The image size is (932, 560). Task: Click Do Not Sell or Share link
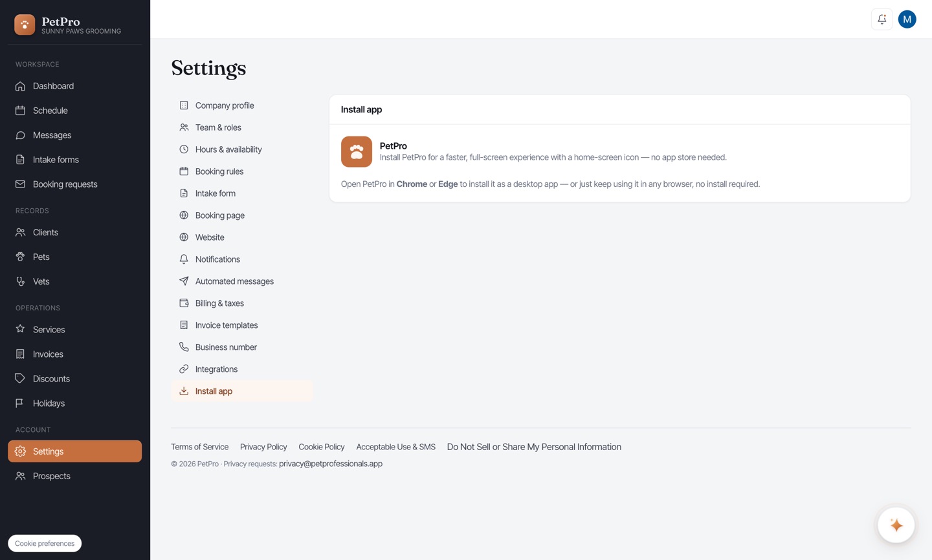(x=534, y=447)
